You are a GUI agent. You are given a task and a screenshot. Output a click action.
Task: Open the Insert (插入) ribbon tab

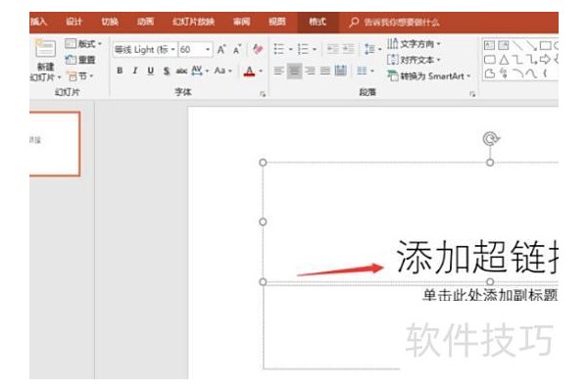pyautogui.click(x=38, y=22)
